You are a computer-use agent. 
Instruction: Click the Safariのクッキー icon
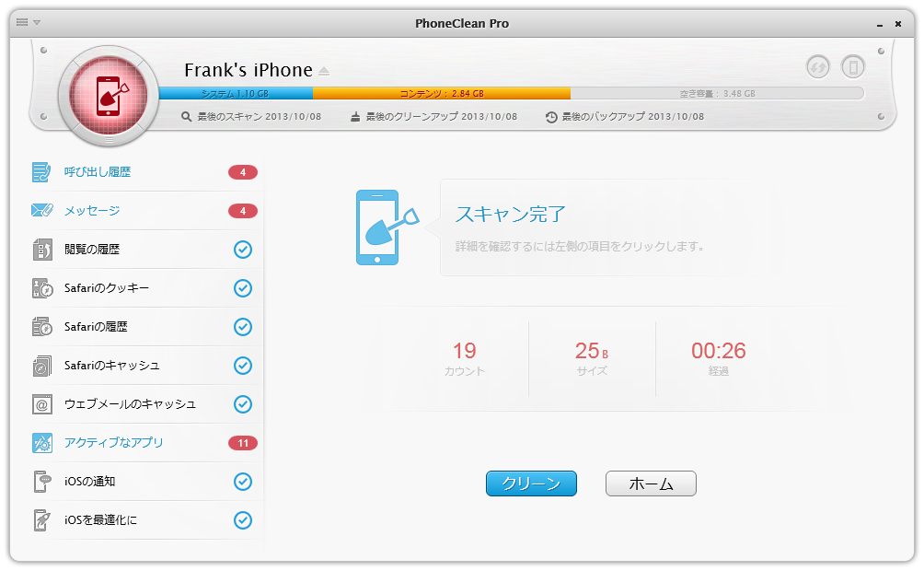42,288
